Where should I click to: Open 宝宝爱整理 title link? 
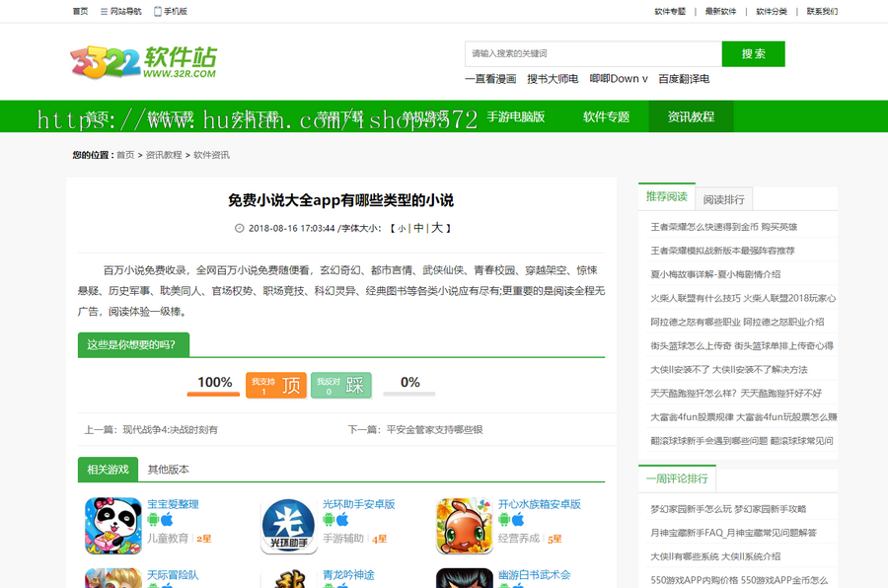point(173,504)
